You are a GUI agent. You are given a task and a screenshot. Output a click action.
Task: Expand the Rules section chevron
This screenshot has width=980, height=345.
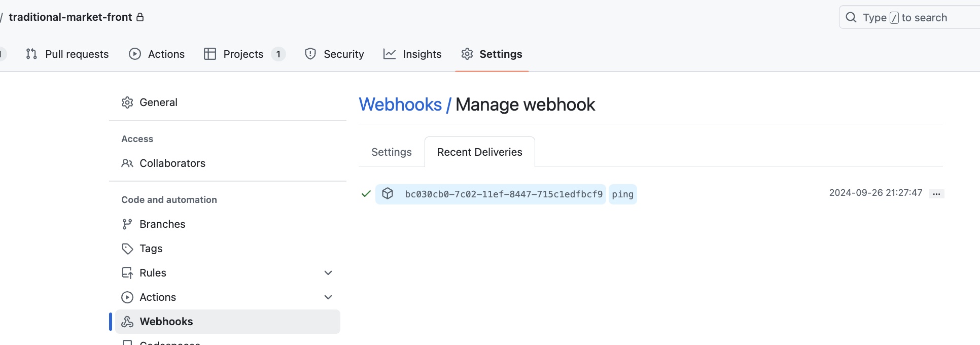click(x=328, y=273)
